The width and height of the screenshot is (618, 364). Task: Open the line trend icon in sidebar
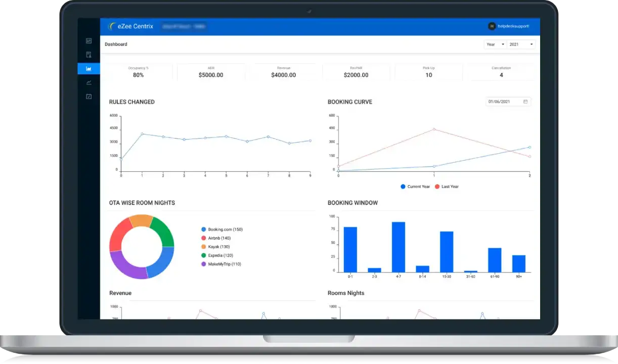[x=89, y=82]
